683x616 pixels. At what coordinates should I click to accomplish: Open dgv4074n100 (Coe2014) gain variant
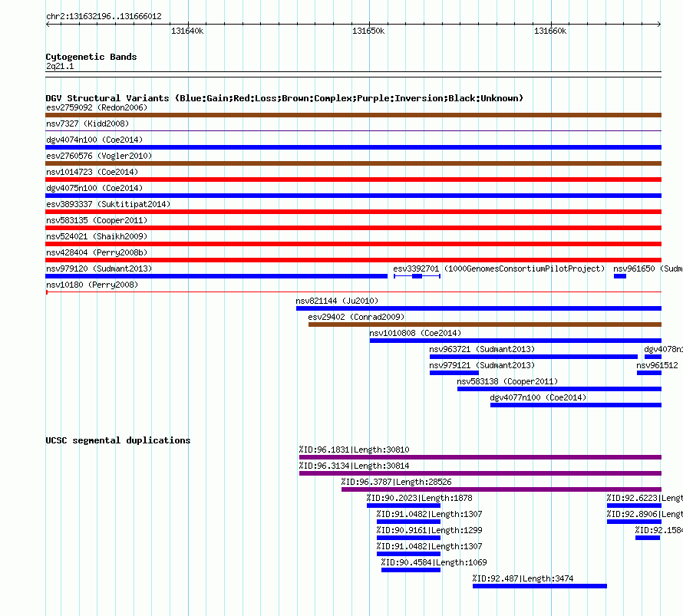[353, 147]
